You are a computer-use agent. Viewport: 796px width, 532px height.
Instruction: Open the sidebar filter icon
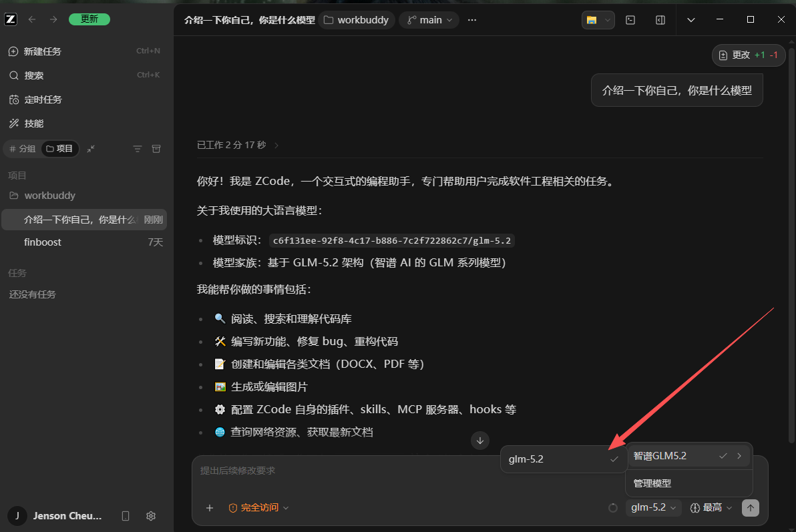tap(138, 149)
